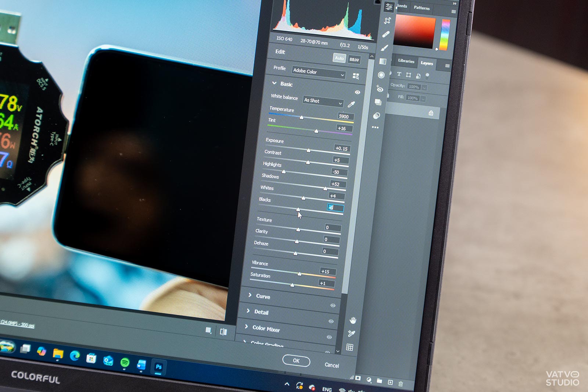The image size is (588, 392).
Task: Click the Cancel button
Action: pyautogui.click(x=332, y=365)
